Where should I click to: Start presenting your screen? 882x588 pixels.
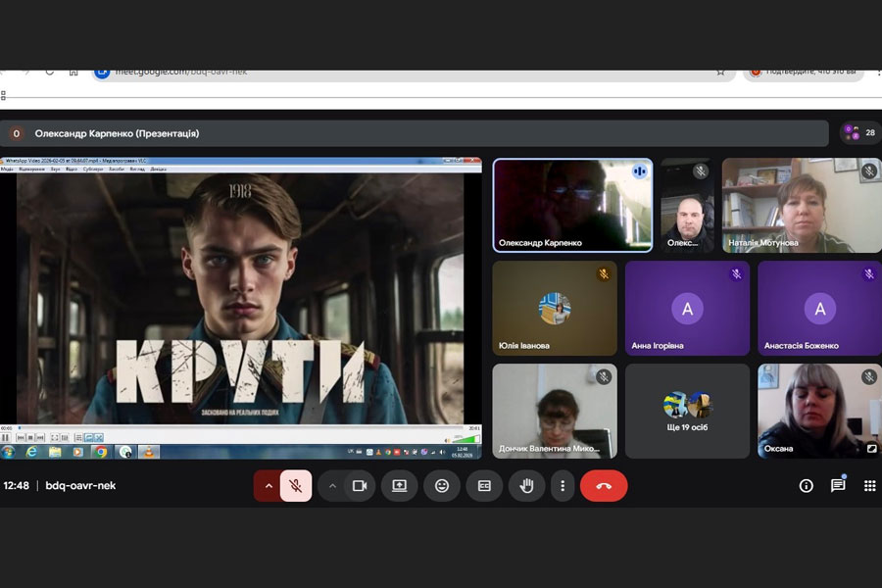pos(400,486)
